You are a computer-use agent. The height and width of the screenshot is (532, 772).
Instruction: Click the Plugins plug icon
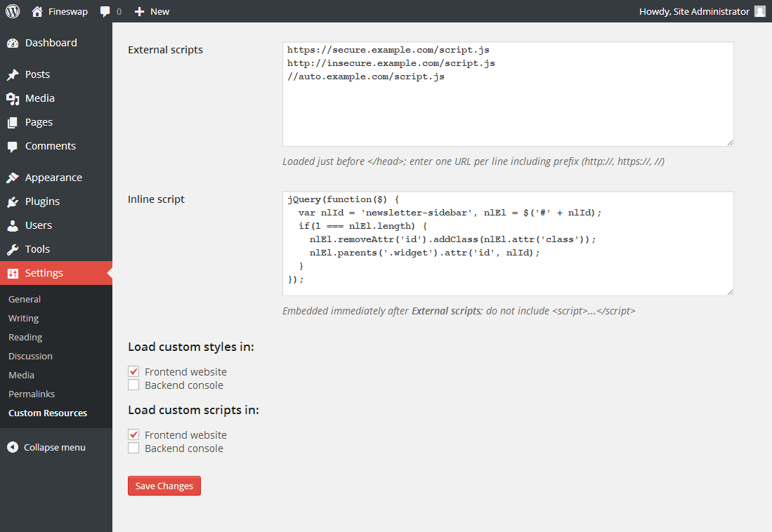point(13,201)
